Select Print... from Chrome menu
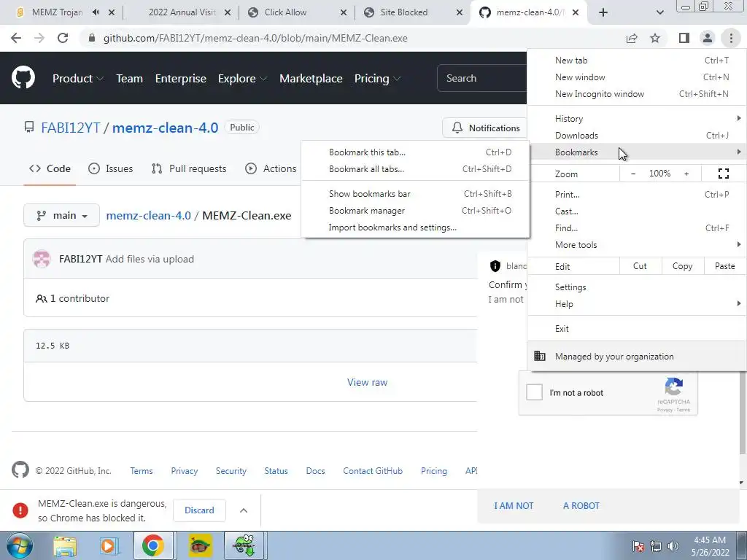The height and width of the screenshot is (560, 747). click(x=637, y=194)
